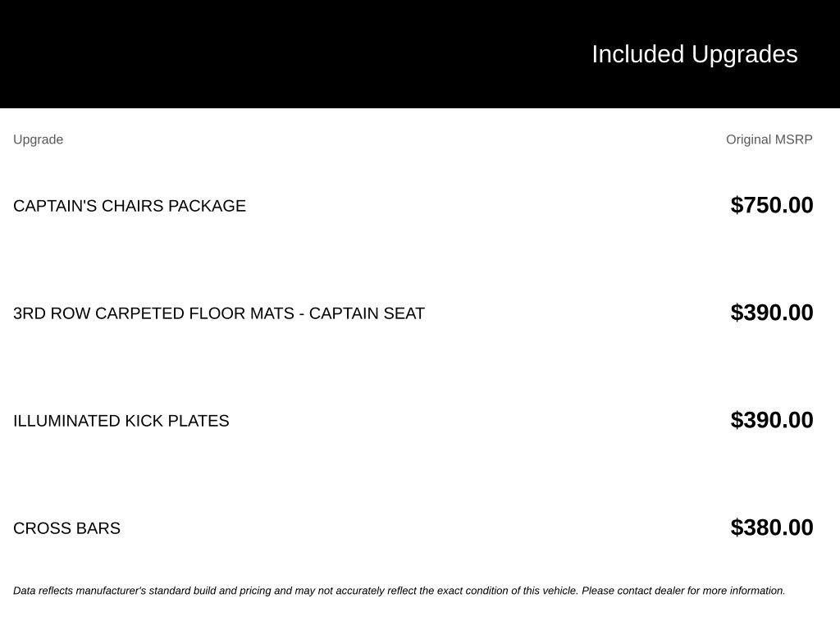This screenshot has width=840, height=630.
Task: Click the word Upgrades in header
Action: click(x=745, y=55)
